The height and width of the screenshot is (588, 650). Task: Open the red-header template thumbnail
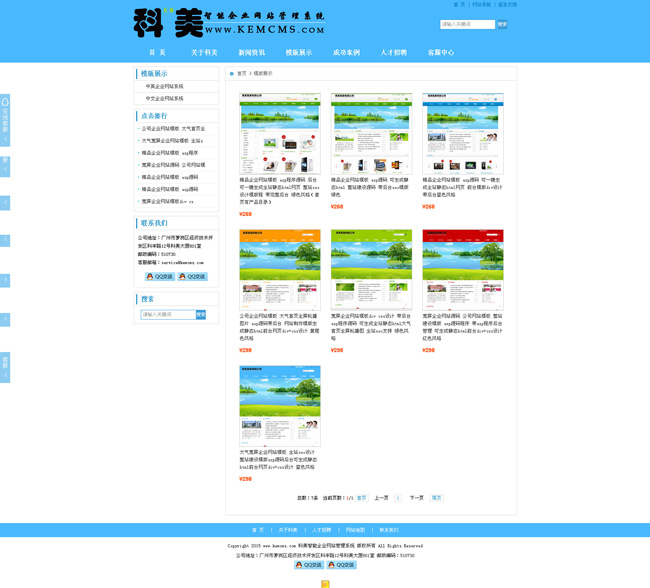pos(463,270)
